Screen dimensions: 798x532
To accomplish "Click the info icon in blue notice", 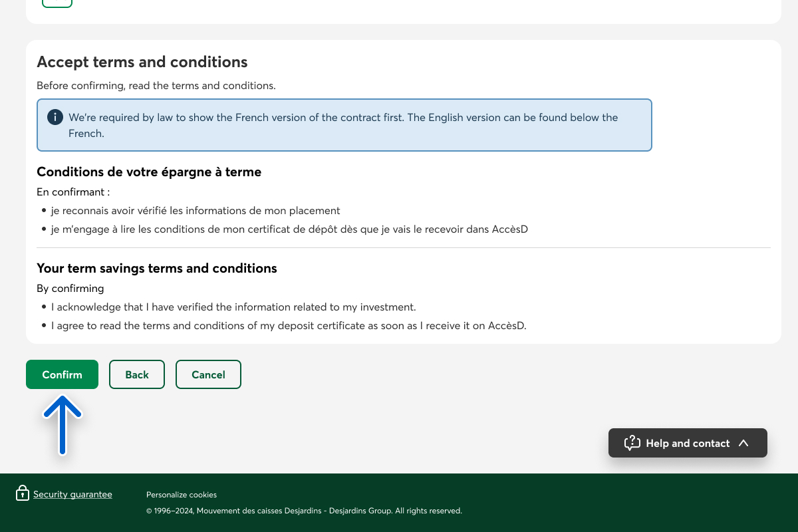I will click(x=55, y=118).
